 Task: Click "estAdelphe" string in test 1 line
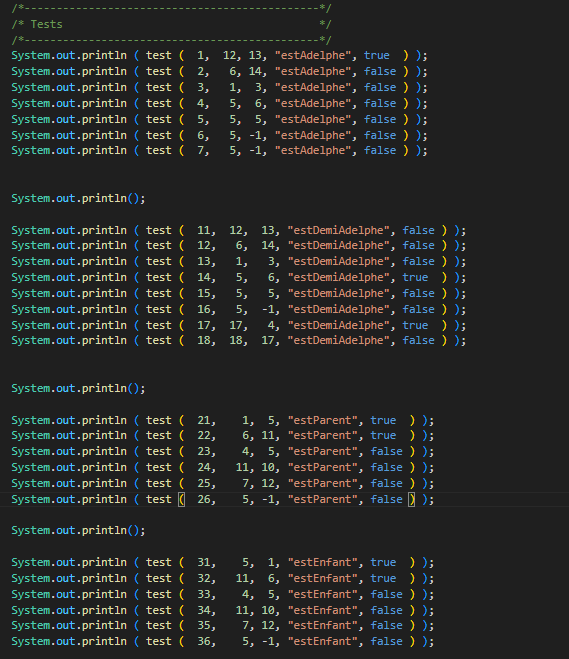pos(313,55)
